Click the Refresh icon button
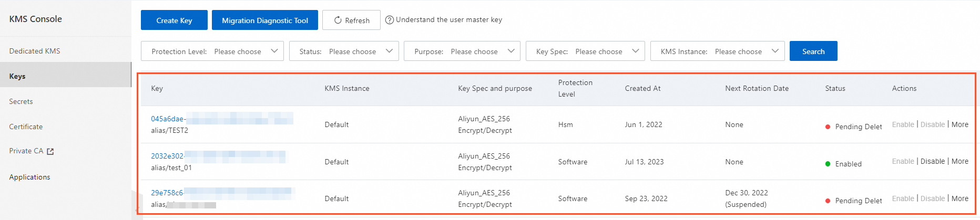The height and width of the screenshot is (220, 980). pyautogui.click(x=338, y=20)
